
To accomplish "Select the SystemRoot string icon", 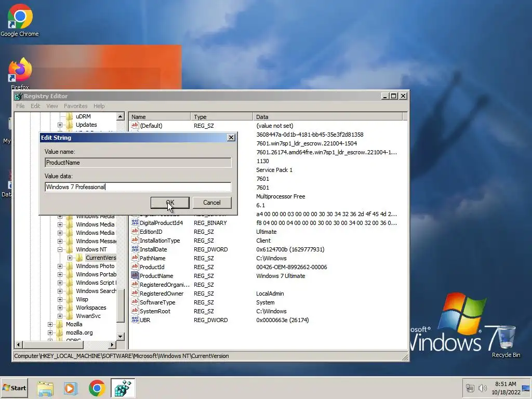I will pyautogui.click(x=135, y=311).
